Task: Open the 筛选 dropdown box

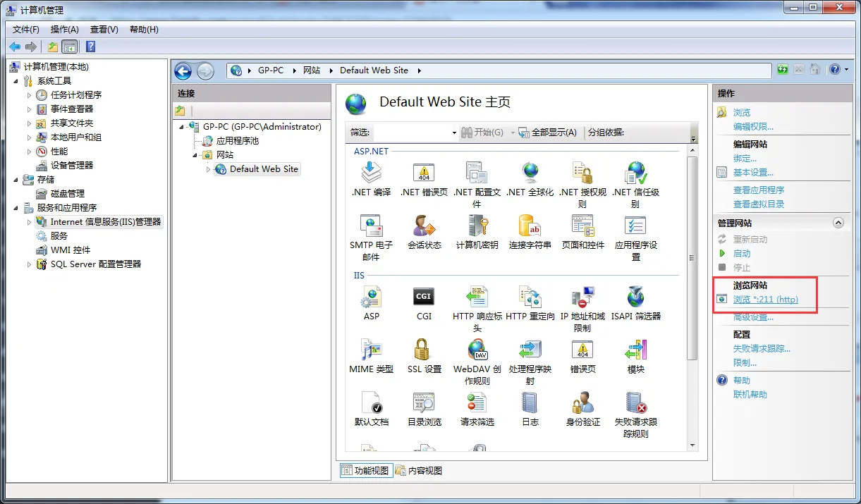Action: 416,133
